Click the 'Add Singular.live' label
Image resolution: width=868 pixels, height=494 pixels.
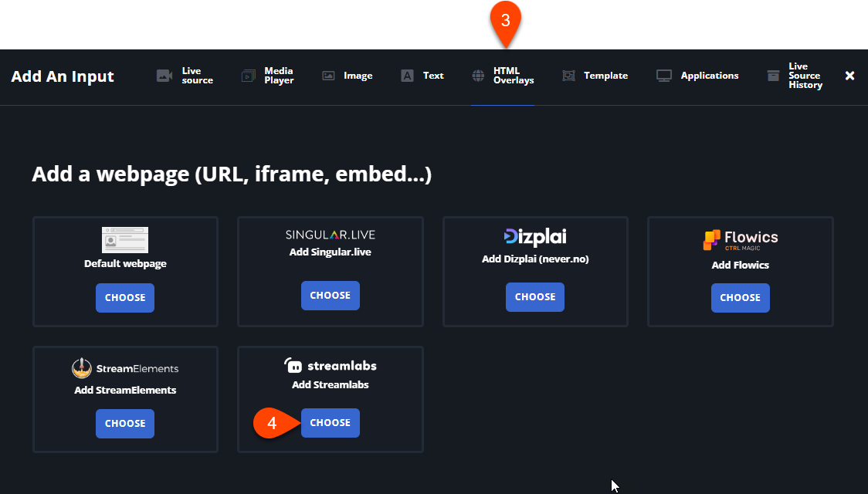[331, 252]
